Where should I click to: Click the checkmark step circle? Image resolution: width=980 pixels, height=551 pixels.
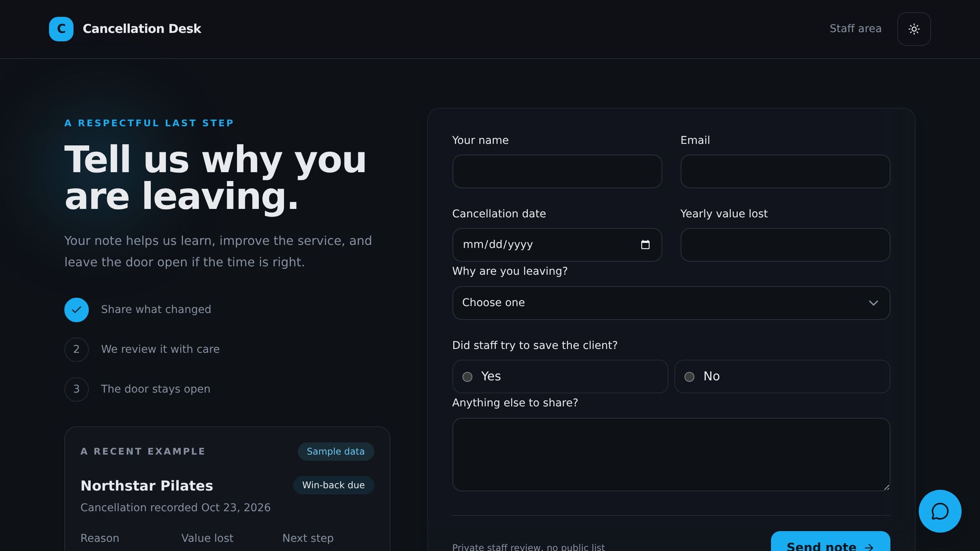77,310
